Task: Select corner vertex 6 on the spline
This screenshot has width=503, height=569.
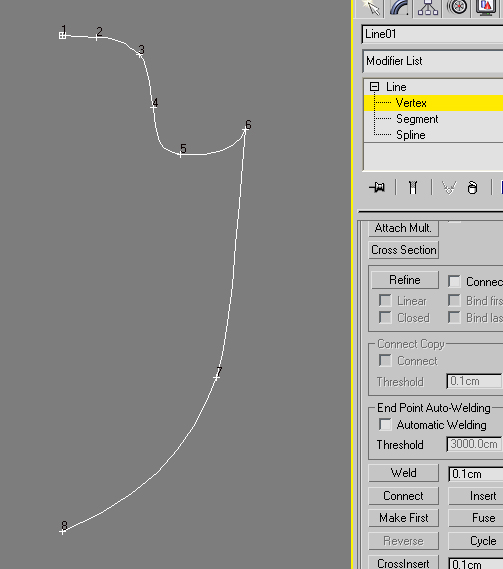Action: click(245, 130)
